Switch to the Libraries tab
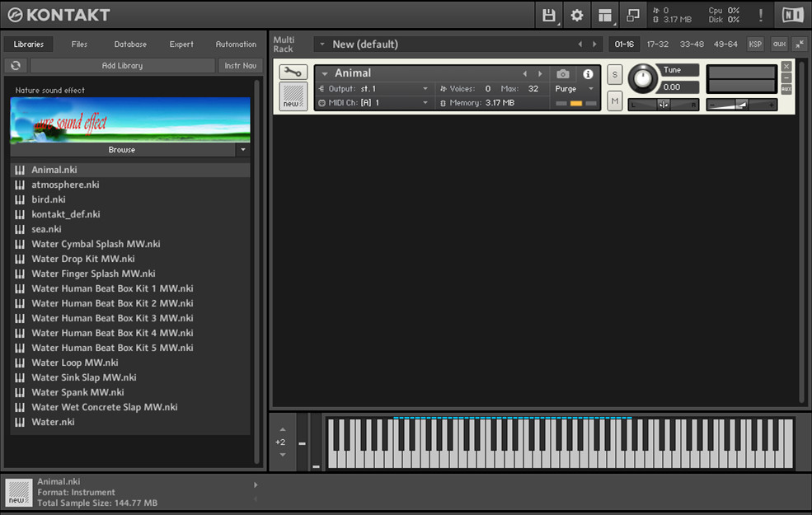Image resolution: width=812 pixels, height=515 pixels. point(29,44)
